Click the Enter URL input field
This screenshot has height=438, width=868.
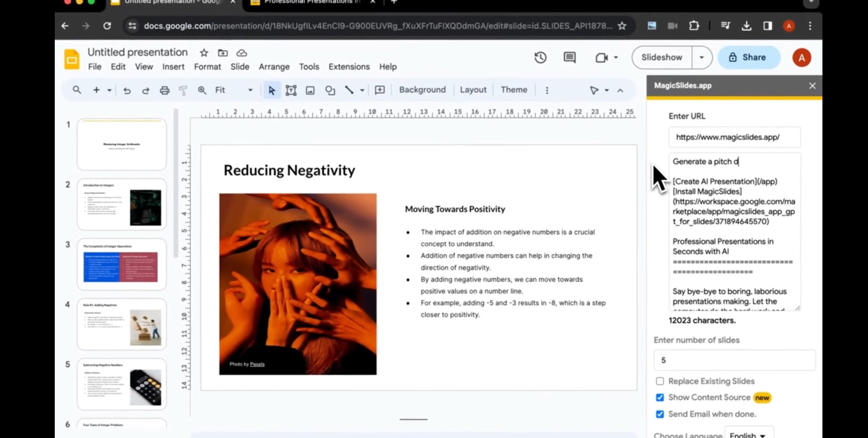[x=735, y=137]
